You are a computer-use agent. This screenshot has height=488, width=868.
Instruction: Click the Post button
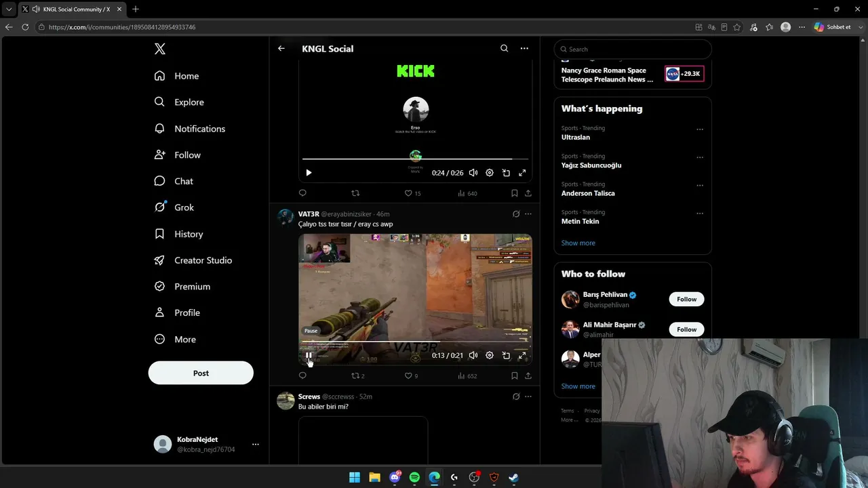(x=201, y=373)
